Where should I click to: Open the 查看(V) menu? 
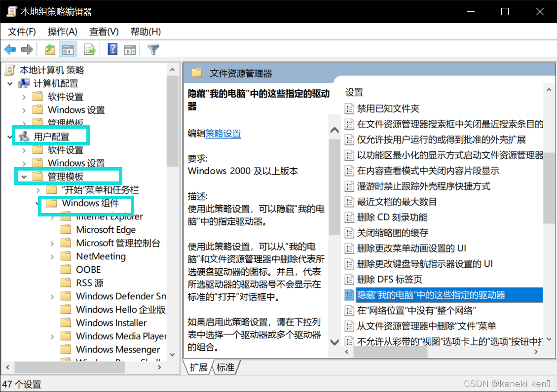(x=104, y=32)
